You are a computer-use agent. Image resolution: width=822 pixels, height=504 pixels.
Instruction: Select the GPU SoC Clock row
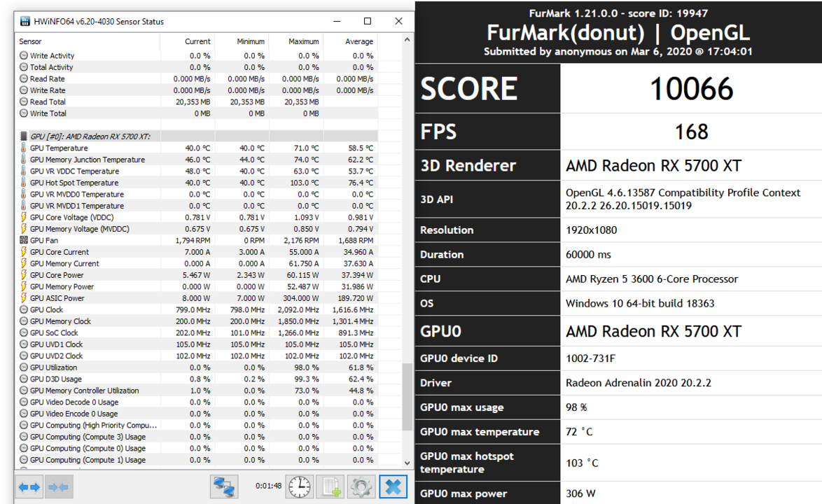coord(197,332)
